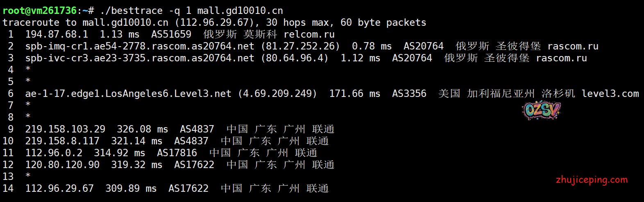Viewport: 644px width, 202px height.
Task: Click the root@vm261736 shell prompt
Action: pyautogui.click(x=39, y=11)
